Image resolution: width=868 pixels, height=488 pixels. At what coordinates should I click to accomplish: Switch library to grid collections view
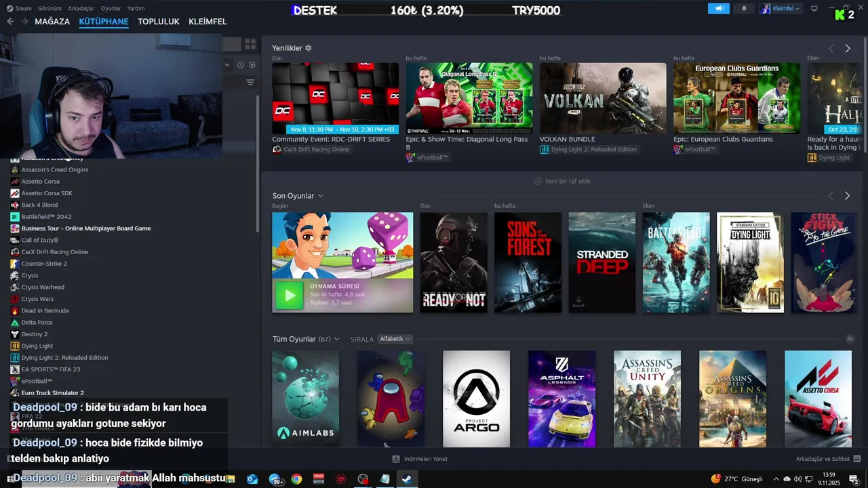pos(250,44)
